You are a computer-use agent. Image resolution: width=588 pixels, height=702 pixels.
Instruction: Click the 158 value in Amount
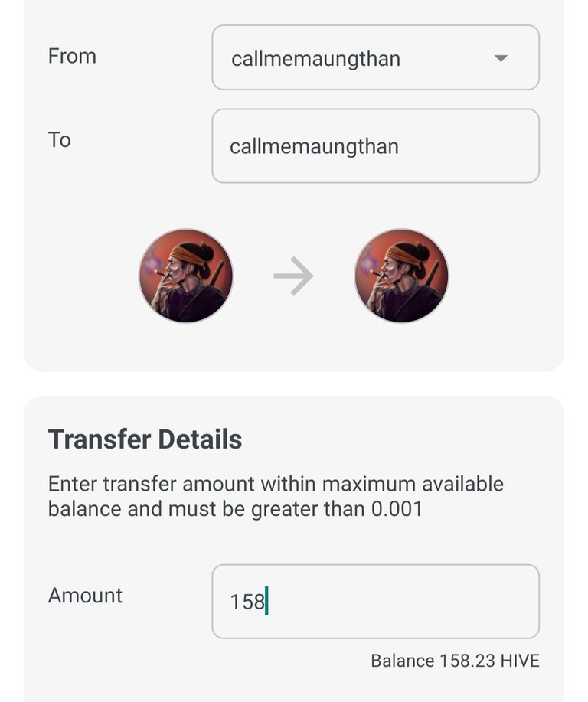247,602
